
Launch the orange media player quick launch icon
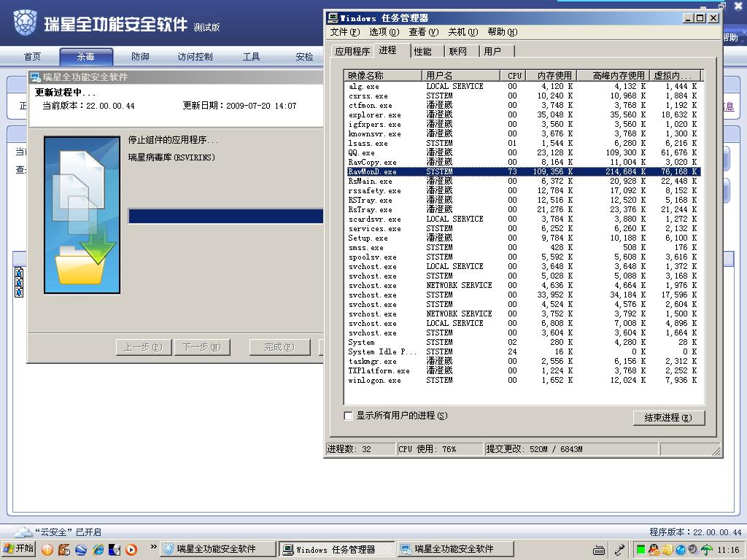point(131,550)
